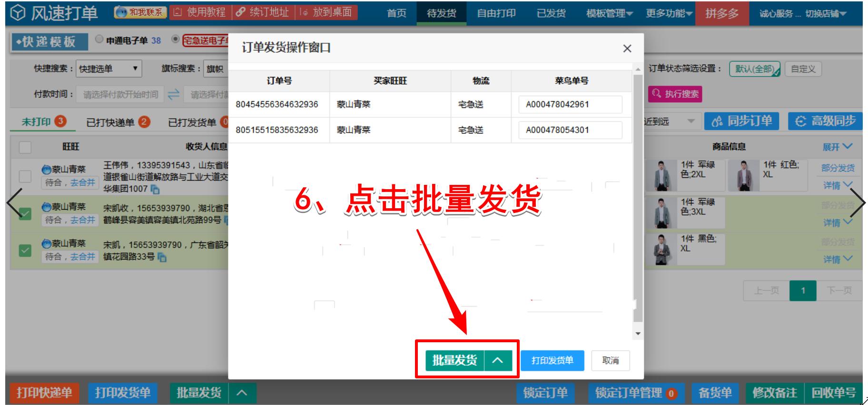Expand 更多功能 menu

pyautogui.click(x=669, y=13)
